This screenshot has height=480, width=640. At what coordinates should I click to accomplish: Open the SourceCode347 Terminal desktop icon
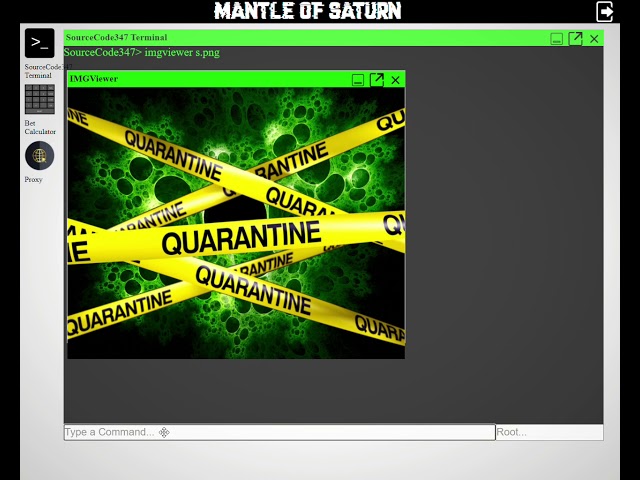coord(40,43)
